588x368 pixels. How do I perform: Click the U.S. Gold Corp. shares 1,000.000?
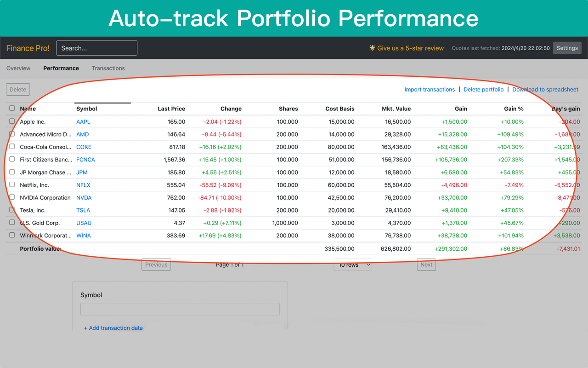tap(285, 223)
